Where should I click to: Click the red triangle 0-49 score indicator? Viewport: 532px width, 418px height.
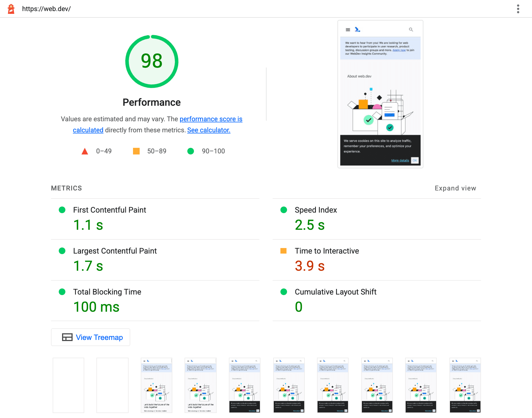tap(85, 151)
